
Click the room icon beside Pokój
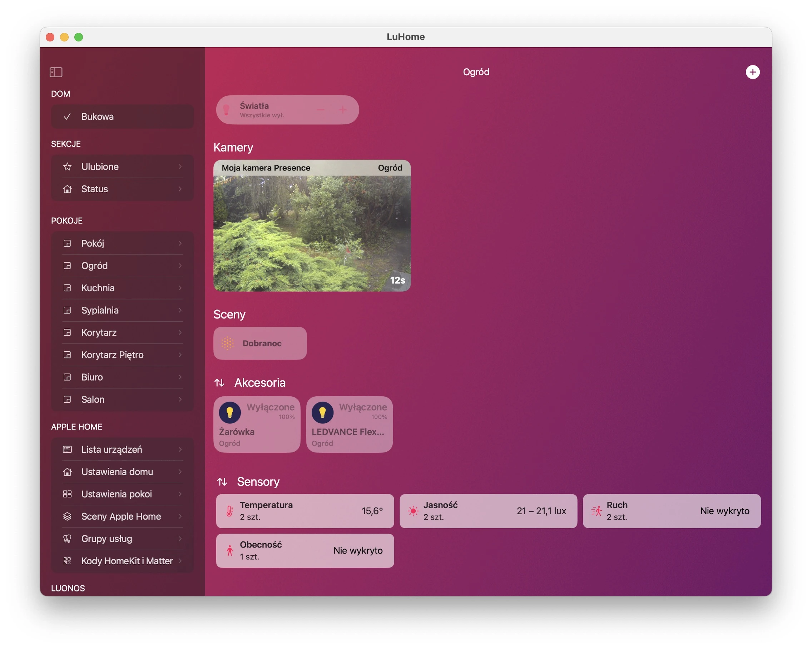pyautogui.click(x=67, y=243)
